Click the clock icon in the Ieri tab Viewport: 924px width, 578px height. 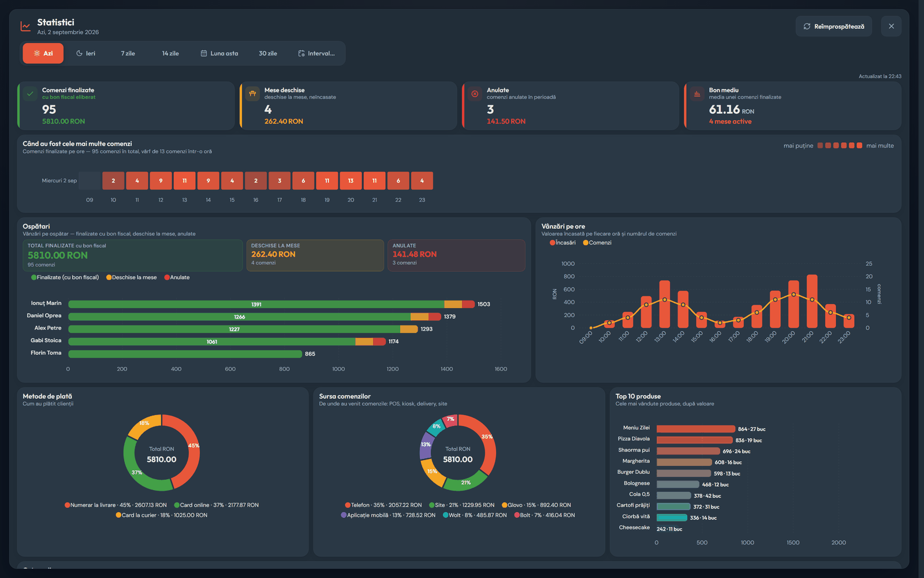79,53
